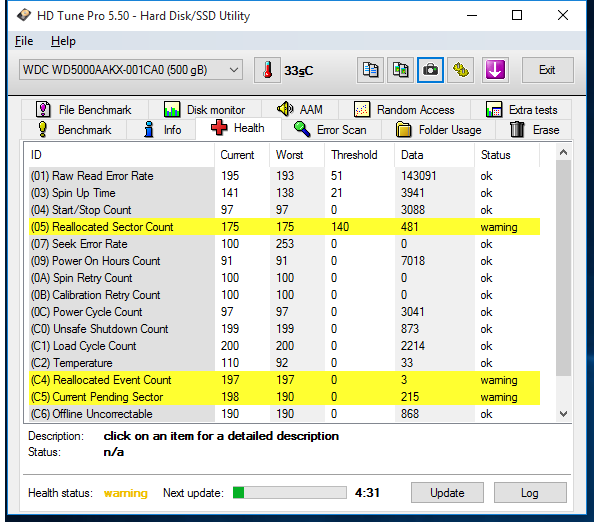Open the File menu
Screen dimensions: 594x522
(x=24, y=41)
